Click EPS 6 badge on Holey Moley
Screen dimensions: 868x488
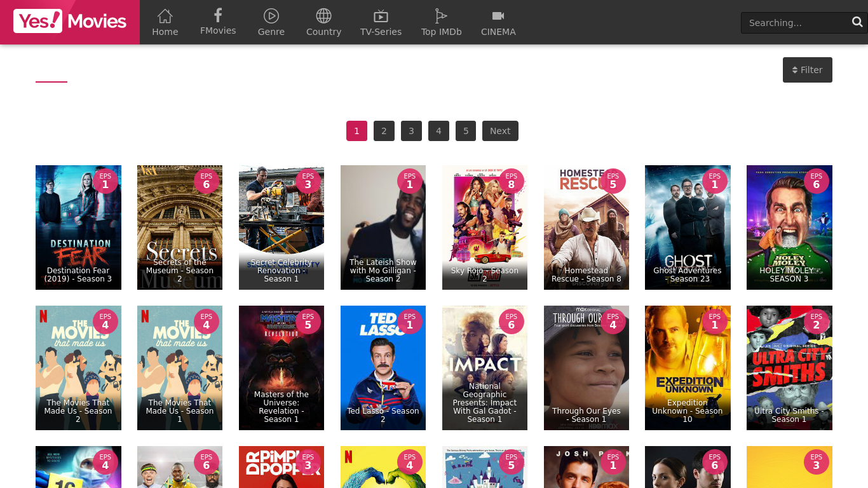(x=817, y=181)
